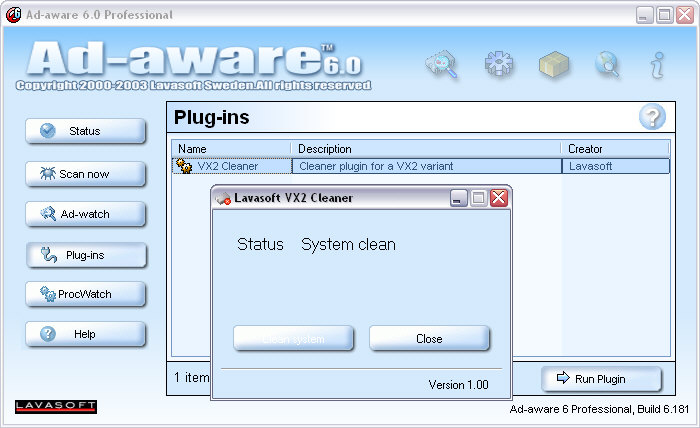Select the Plug-ins sidebar button

(86, 255)
